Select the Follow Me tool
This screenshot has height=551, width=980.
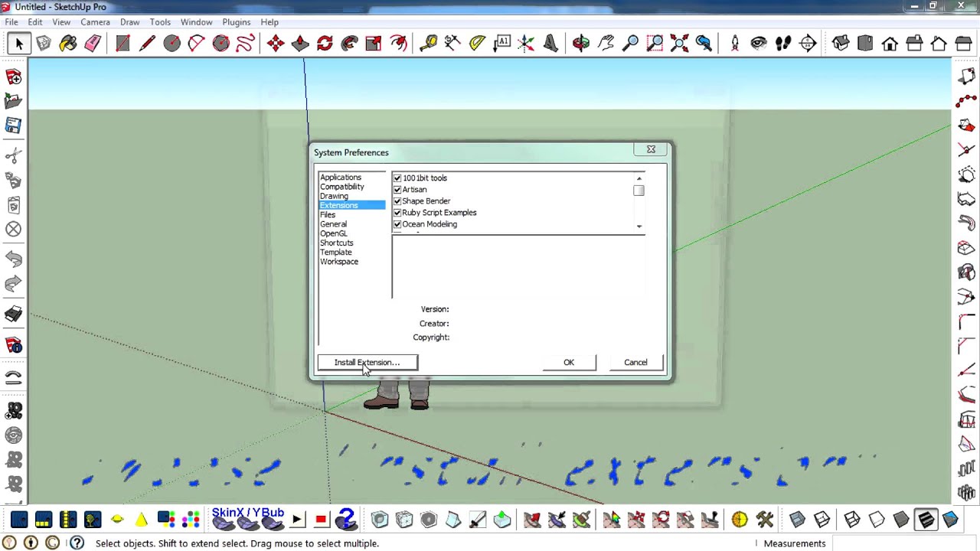coord(349,44)
